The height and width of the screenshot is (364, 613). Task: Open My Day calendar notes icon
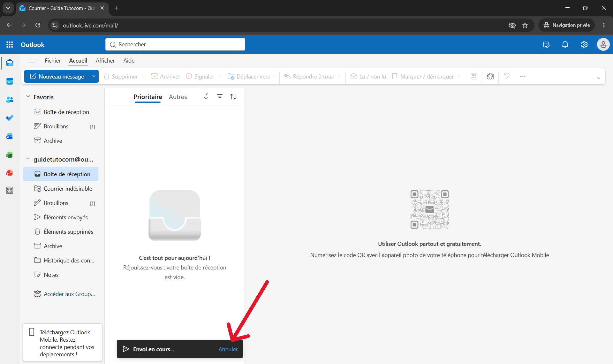[546, 45]
